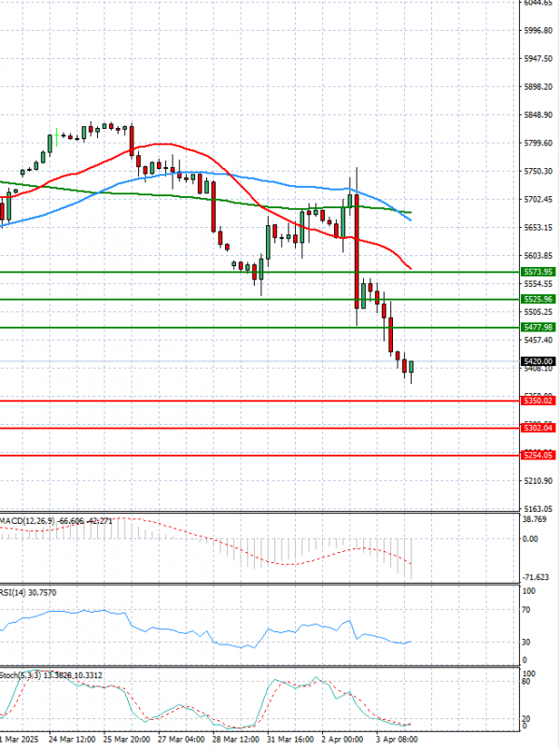
Task: Click the last green candlestick on the chart
Action: coord(412,368)
